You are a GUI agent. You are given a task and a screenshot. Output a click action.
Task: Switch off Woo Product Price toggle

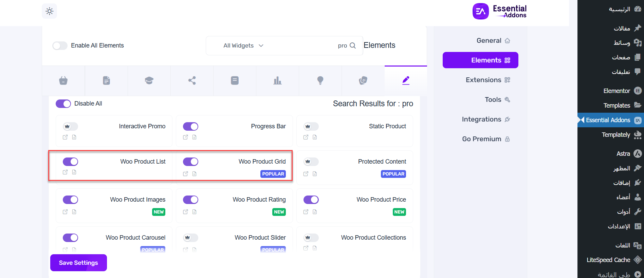tap(311, 200)
